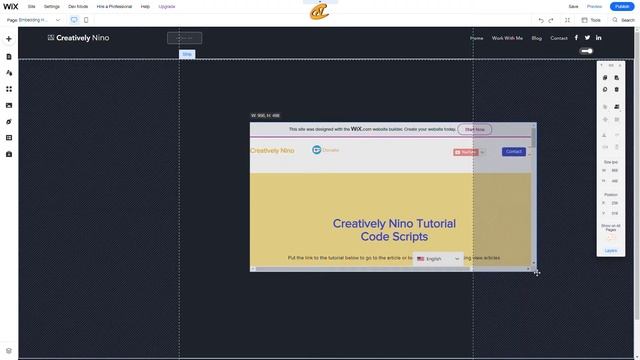Open the Add Apps grid icon
The width and height of the screenshot is (640, 360).
point(9,89)
